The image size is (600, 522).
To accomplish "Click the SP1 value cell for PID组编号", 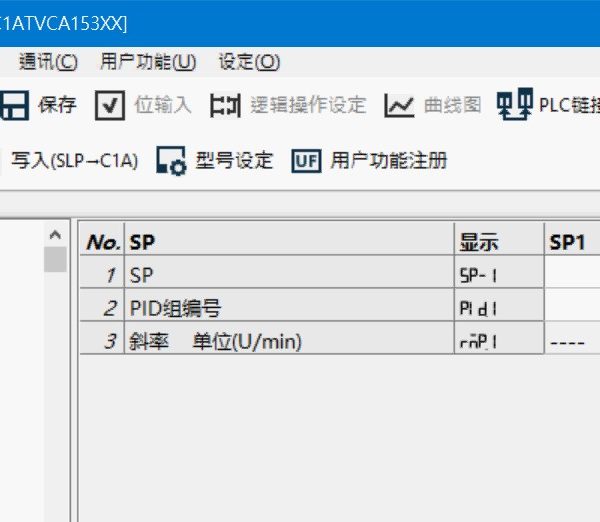I will tap(572, 307).
